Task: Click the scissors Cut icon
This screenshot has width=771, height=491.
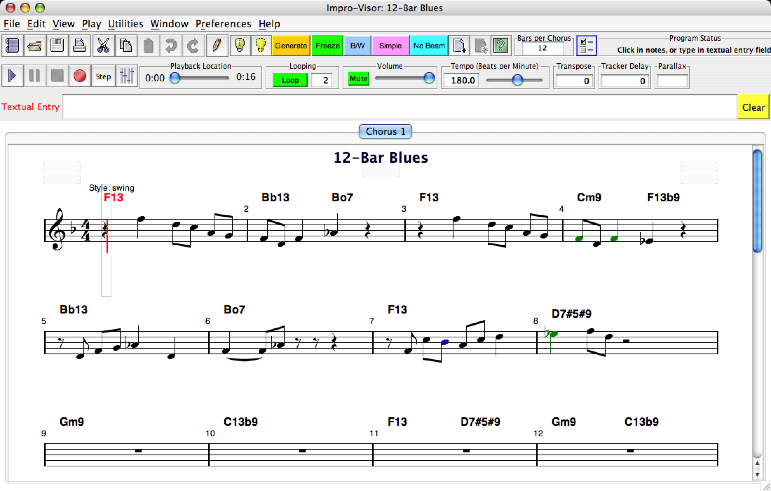Action: [x=103, y=45]
